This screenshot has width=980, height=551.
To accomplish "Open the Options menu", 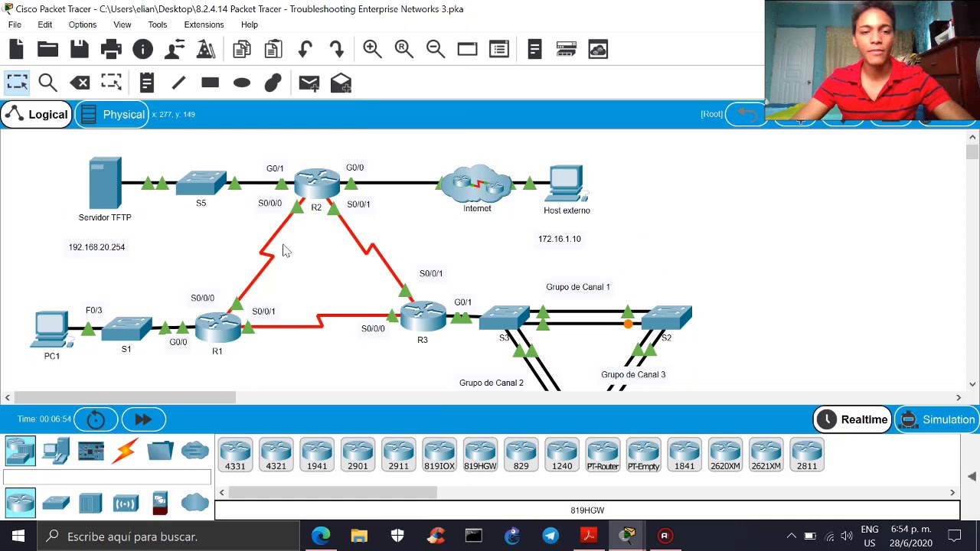I will pos(83,24).
